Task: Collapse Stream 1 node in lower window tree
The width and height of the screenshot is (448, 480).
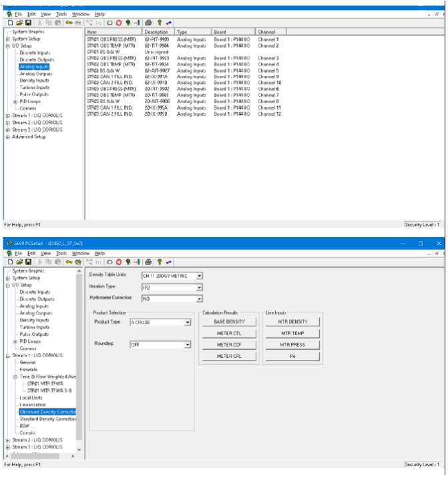Action: (8, 356)
